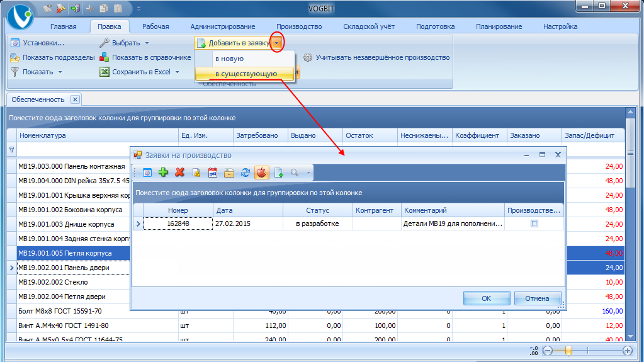Toggle the red apple icon in Заявки toolbar
The image size is (644, 362).
[262, 173]
